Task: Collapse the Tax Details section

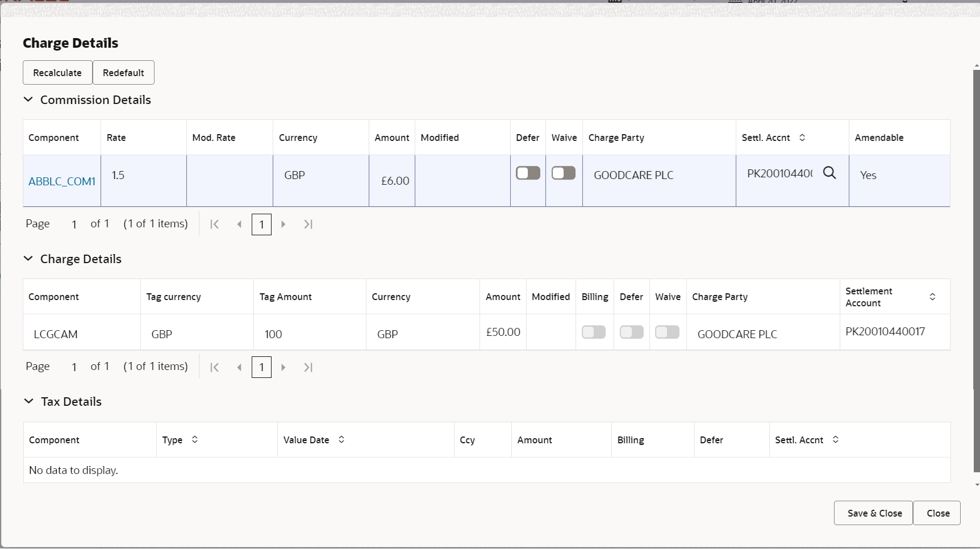Action: (28, 401)
